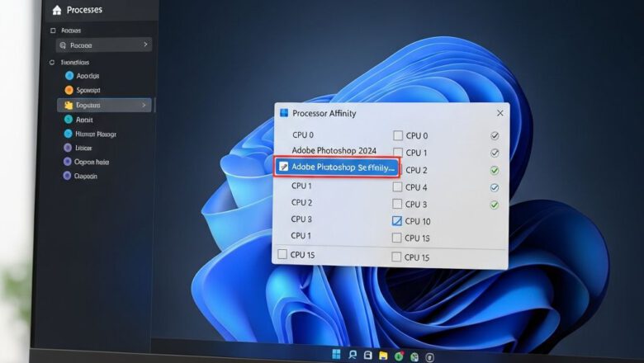
Task: Click blue check icon in CPU 4 row
Action: (495, 187)
